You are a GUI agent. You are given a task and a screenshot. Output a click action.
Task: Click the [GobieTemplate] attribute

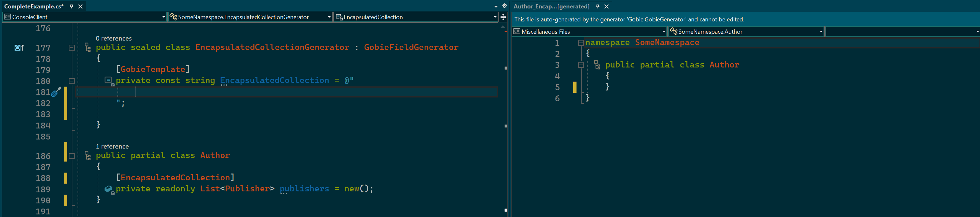tap(153, 69)
